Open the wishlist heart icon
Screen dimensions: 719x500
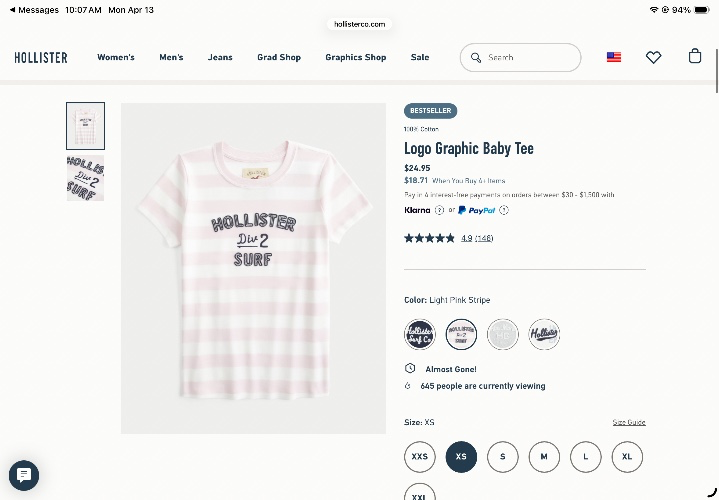coord(653,57)
